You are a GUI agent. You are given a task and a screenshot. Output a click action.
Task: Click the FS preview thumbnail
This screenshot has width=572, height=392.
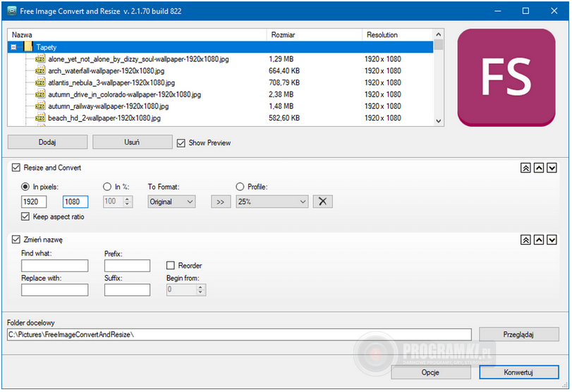(x=506, y=78)
